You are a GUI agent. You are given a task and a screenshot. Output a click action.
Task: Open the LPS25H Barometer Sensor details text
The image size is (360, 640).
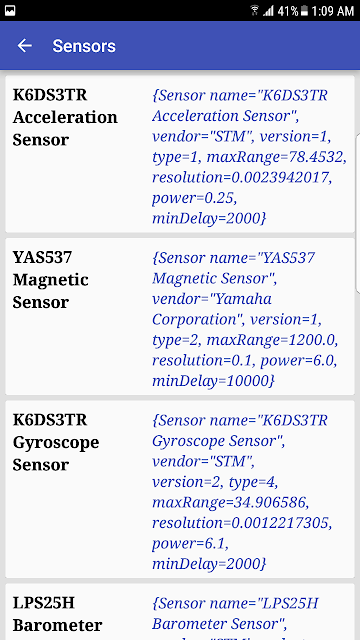click(235, 616)
